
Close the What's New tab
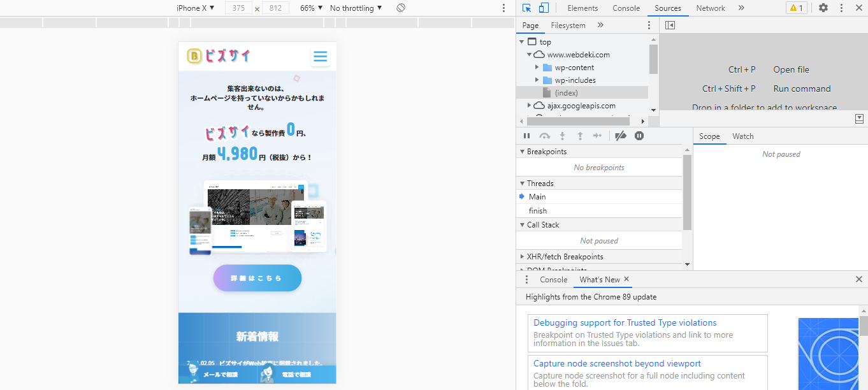626,279
